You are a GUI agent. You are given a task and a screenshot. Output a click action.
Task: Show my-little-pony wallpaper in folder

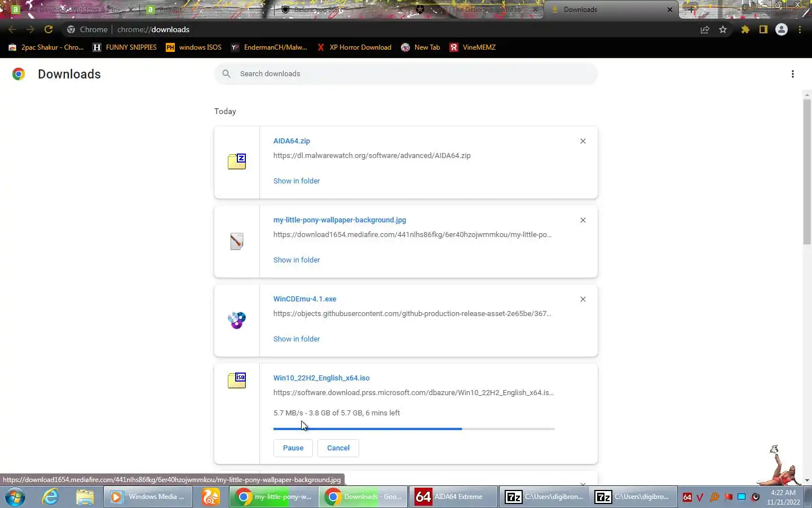click(x=297, y=260)
